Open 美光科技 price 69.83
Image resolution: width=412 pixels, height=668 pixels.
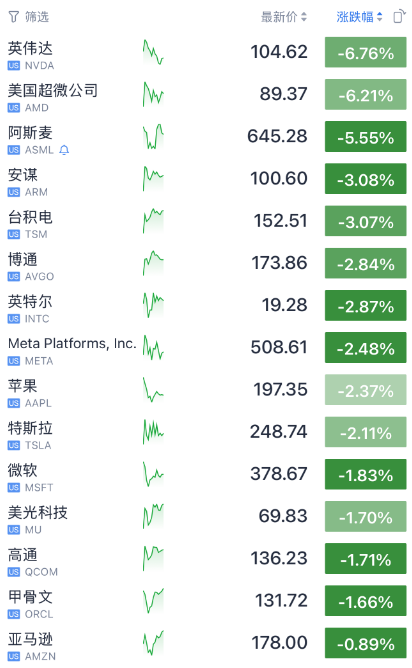click(283, 516)
